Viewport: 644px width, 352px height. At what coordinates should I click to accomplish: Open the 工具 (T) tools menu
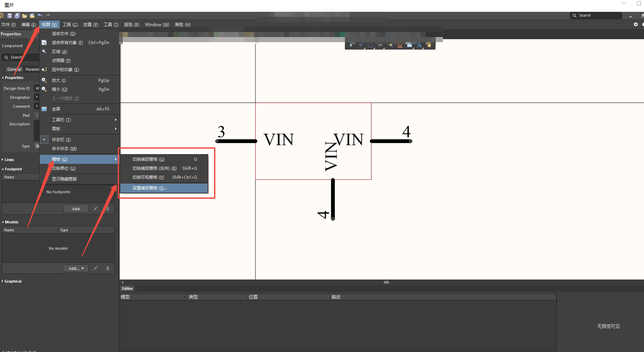point(111,24)
